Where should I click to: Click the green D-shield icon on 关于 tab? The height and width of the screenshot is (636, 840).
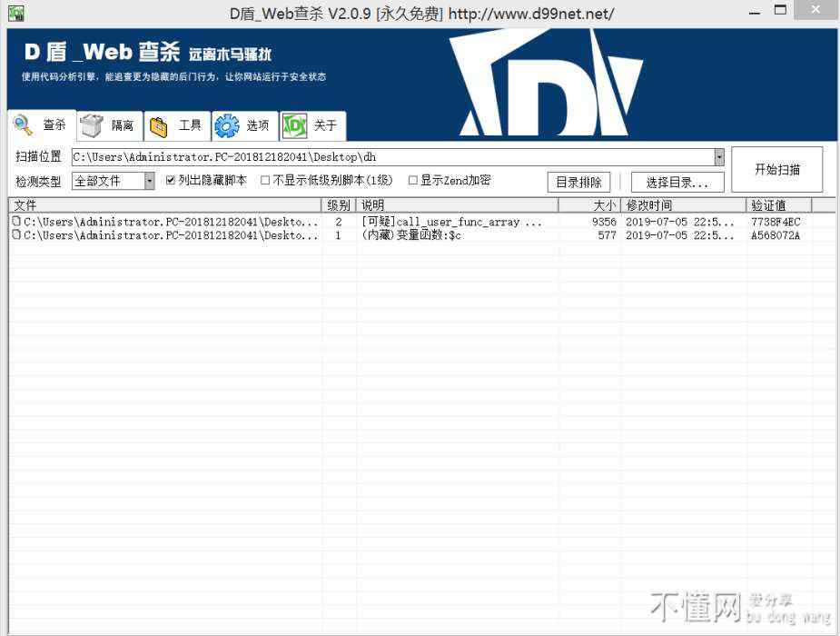click(294, 126)
